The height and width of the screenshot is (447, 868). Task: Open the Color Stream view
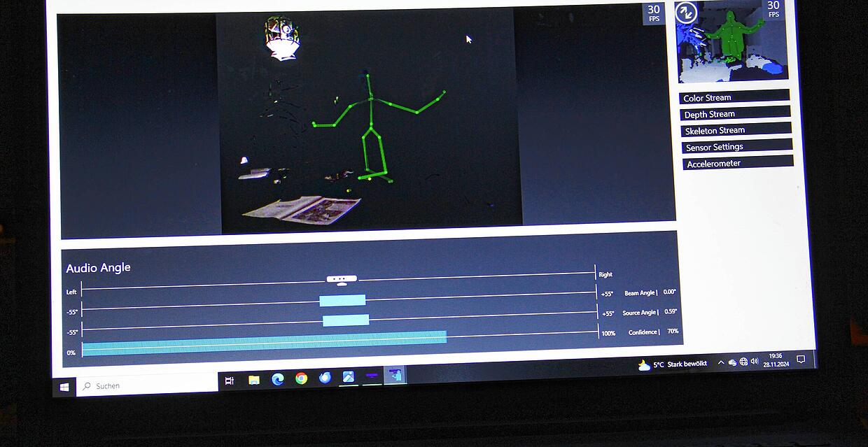[x=734, y=97]
